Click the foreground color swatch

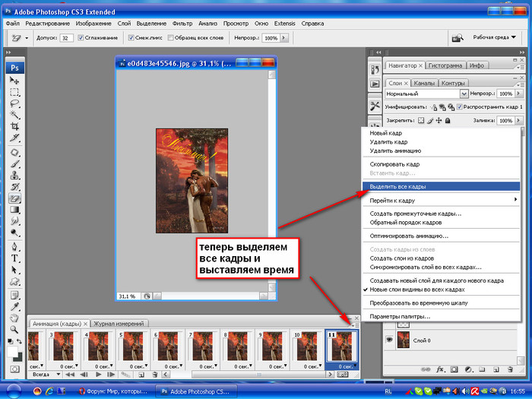(x=13, y=351)
